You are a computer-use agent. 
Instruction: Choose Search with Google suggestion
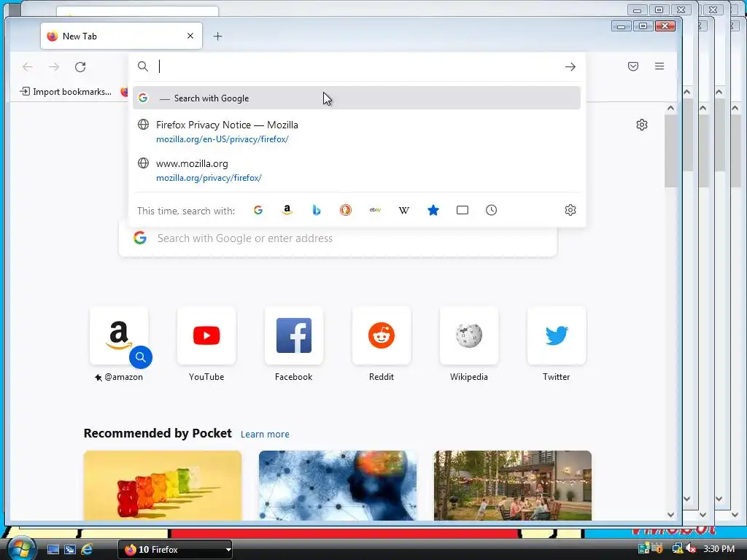tap(356, 98)
